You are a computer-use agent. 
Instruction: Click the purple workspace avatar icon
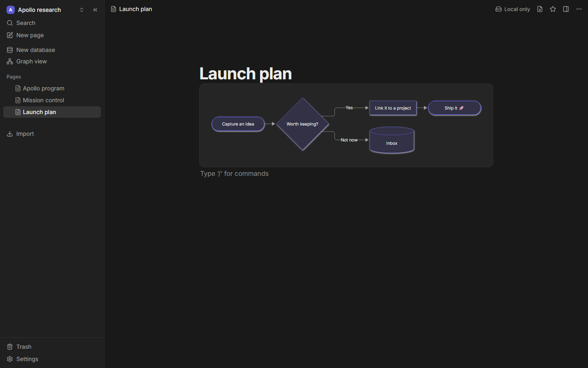coord(11,10)
